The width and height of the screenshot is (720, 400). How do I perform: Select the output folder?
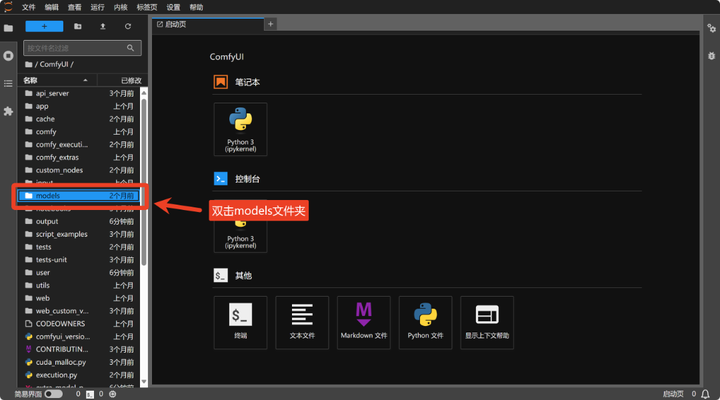coord(79,221)
